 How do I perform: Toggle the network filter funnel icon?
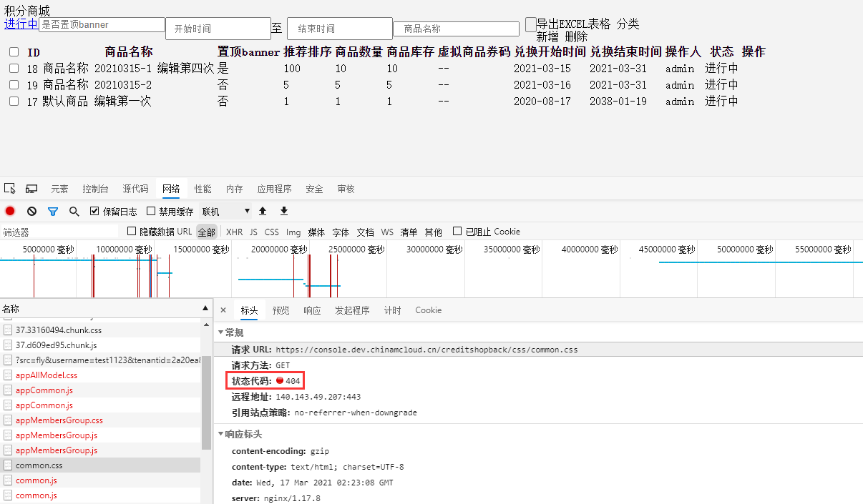coord(52,212)
